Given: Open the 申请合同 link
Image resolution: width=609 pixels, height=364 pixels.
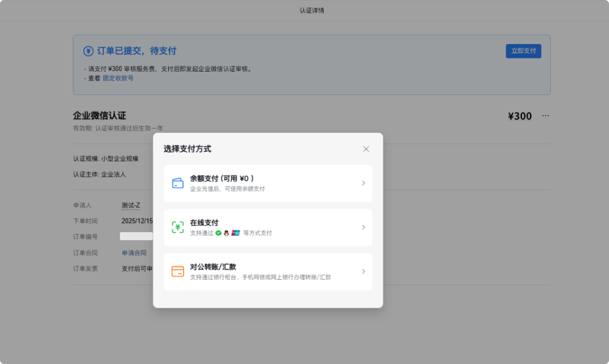Looking at the screenshot, I should (x=134, y=253).
